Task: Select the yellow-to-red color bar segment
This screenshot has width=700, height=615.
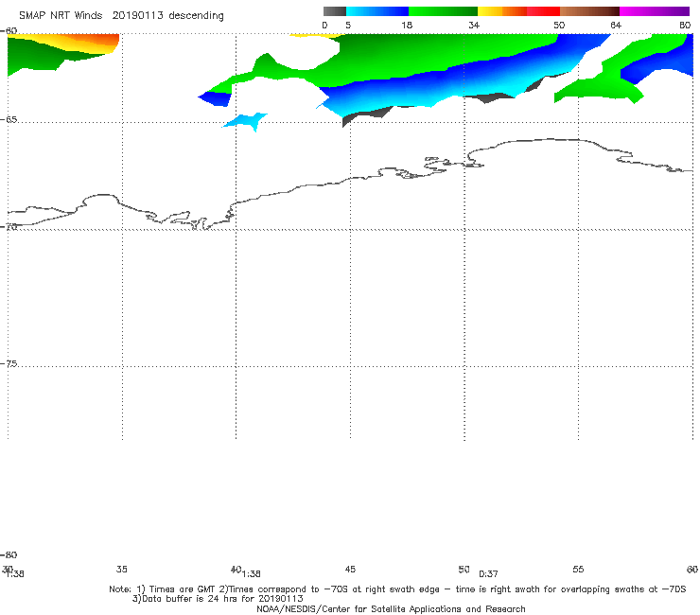Action: (x=518, y=11)
